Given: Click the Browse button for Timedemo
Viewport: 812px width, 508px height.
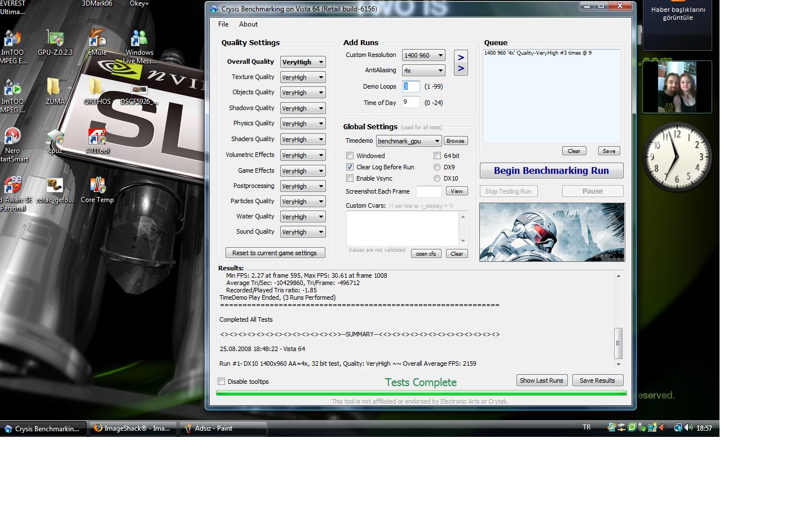Looking at the screenshot, I should tap(456, 141).
